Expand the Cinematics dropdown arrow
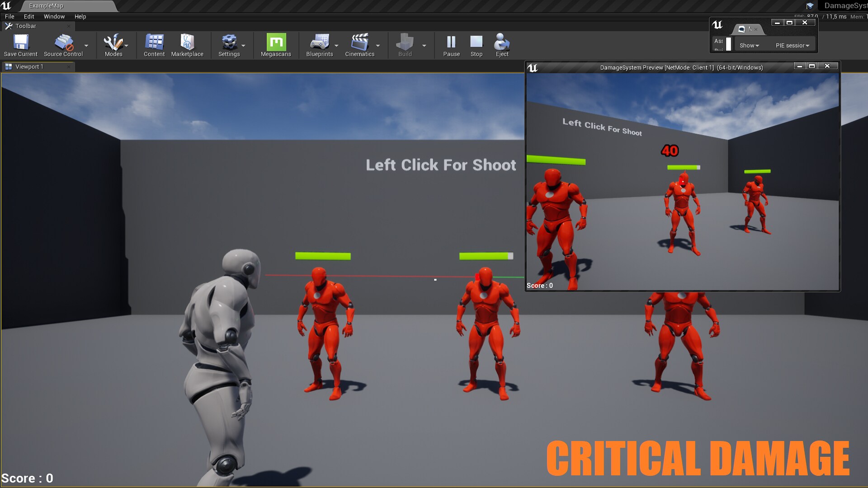Screen dimensions: 868x488 pyautogui.click(x=378, y=46)
